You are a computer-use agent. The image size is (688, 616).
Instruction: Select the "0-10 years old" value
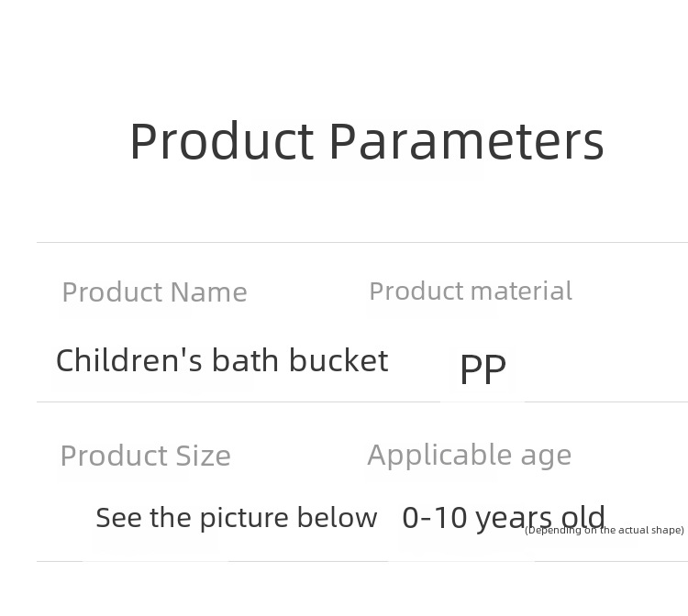click(503, 517)
